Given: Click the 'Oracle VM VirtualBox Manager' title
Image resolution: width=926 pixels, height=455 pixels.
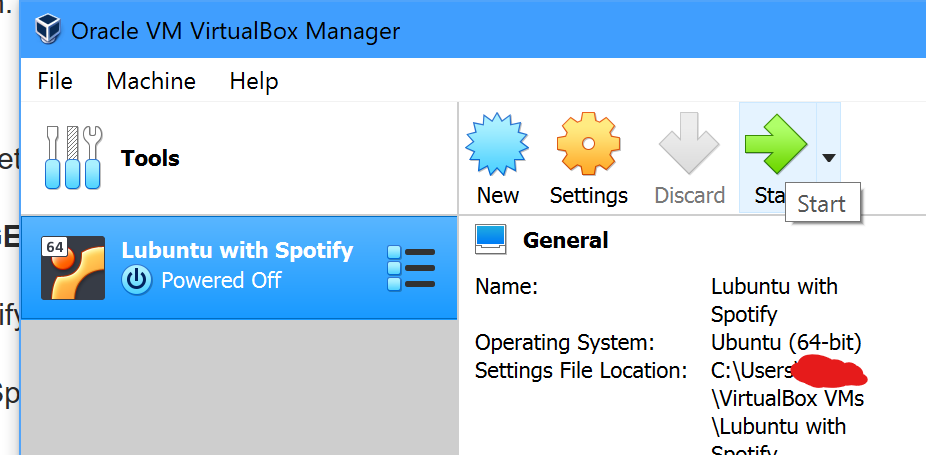Looking at the screenshot, I should point(235,30).
